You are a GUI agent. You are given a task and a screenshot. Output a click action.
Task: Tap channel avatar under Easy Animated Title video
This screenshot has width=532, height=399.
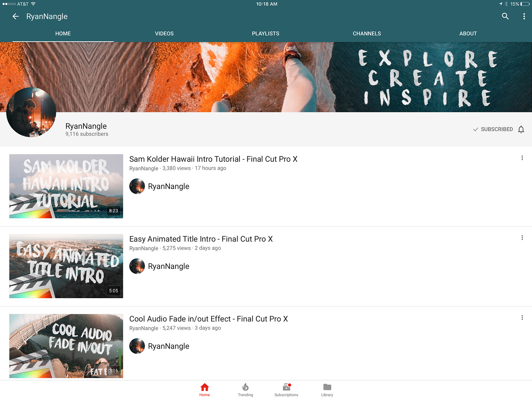click(137, 266)
